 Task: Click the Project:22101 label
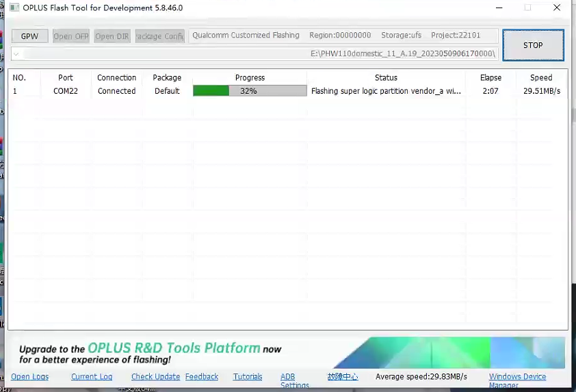click(456, 36)
